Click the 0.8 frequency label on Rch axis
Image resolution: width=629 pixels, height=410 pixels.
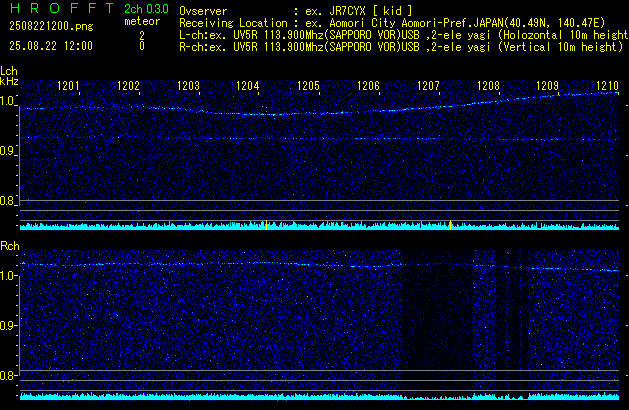click(7, 375)
